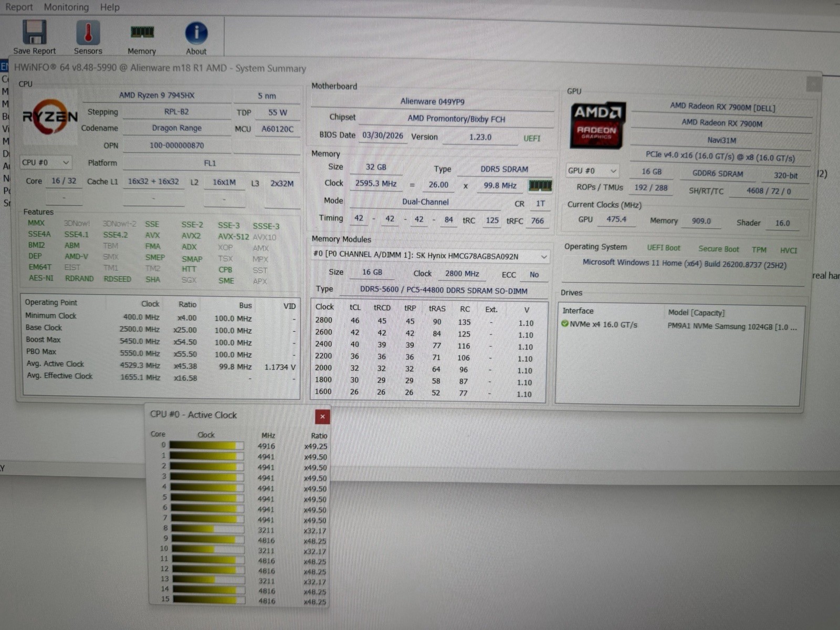Click the BIOS date 03/30/2026 field
840x630 pixels.
[x=382, y=135]
